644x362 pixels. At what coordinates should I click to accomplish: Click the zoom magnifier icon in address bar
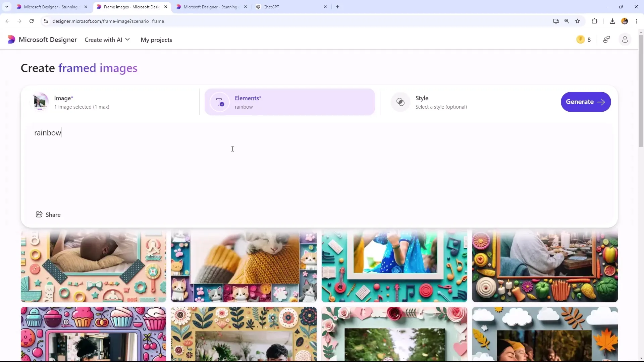567,21
